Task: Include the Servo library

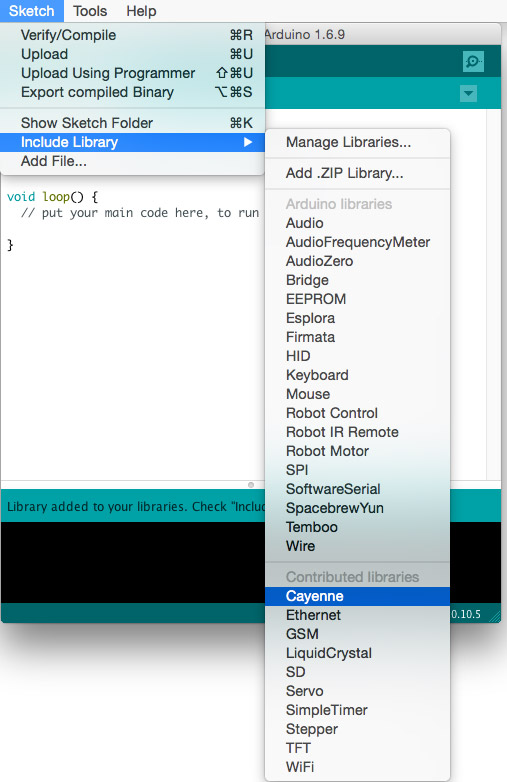Action: point(357,691)
